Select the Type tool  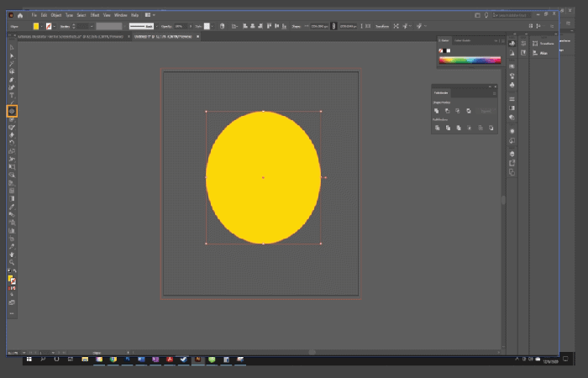coord(12,95)
